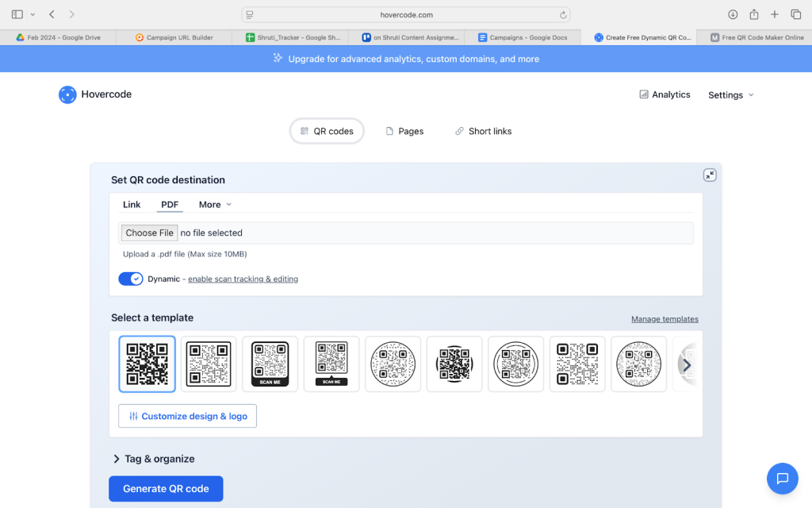Open the Settings dropdown menu
This screenshot has height=508, width=812.
730,95
